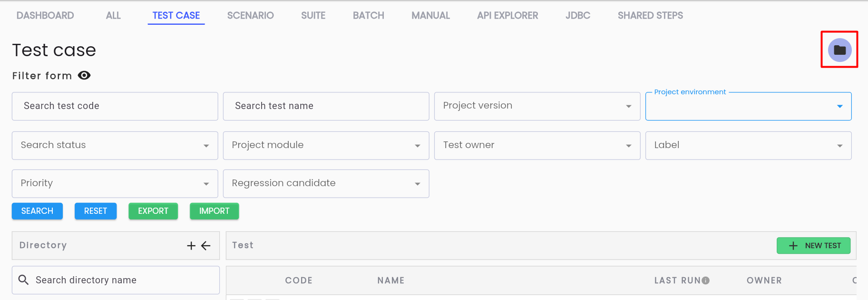Open the API Explorer tab
The width and height of the screenshot is (868, 300).
(x=507, y=15)
